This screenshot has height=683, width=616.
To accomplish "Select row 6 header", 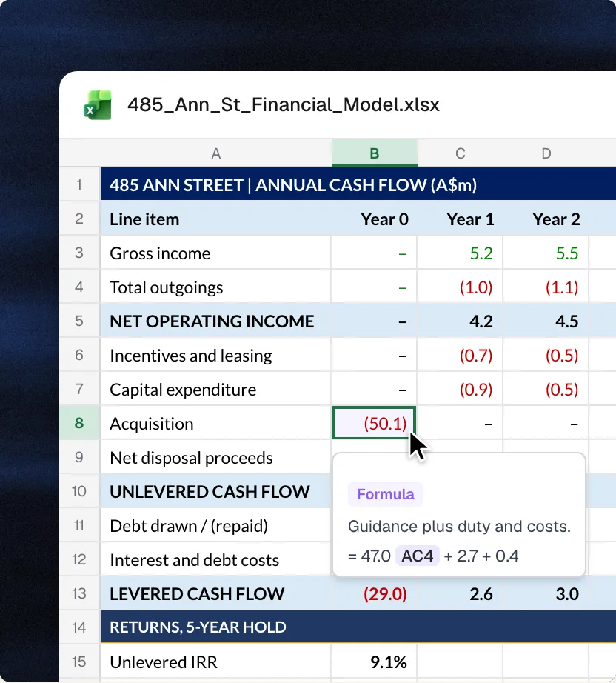I will [x=79, y=355].
